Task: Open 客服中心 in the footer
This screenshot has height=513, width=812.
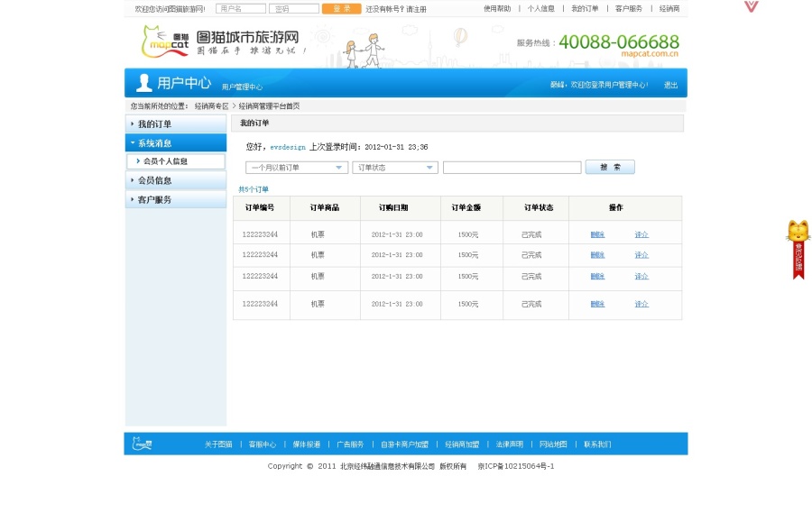Action: (x=263, y=444)
